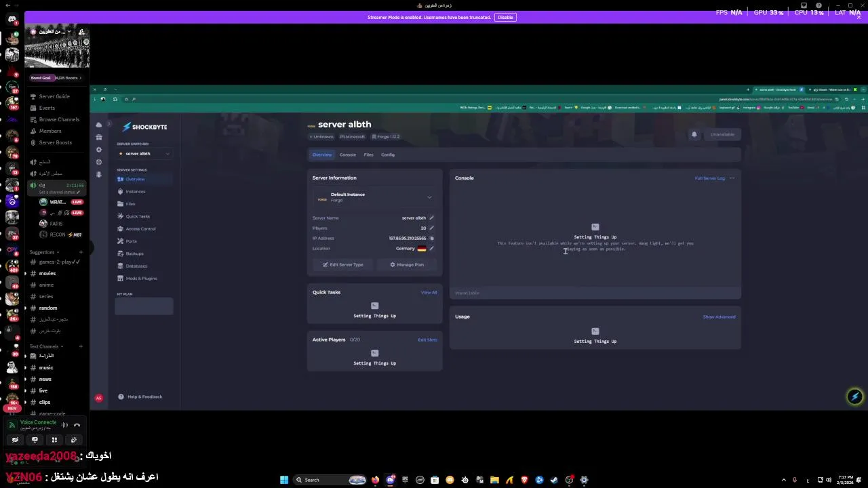Open soundboard button in voice panel
This screenshot has width=868, height=488.
click(x=74, y=440)
